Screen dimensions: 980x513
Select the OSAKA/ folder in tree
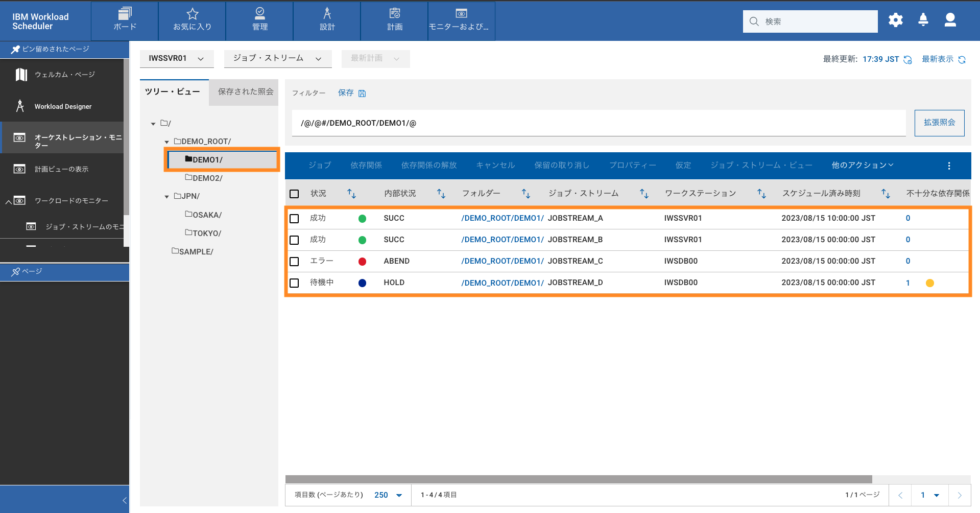[x=203, y=215]
